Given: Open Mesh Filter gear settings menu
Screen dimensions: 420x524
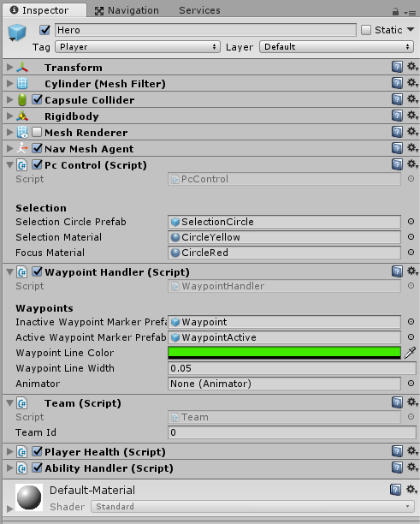Looking at the screenshot, I should tap(412, 82).
